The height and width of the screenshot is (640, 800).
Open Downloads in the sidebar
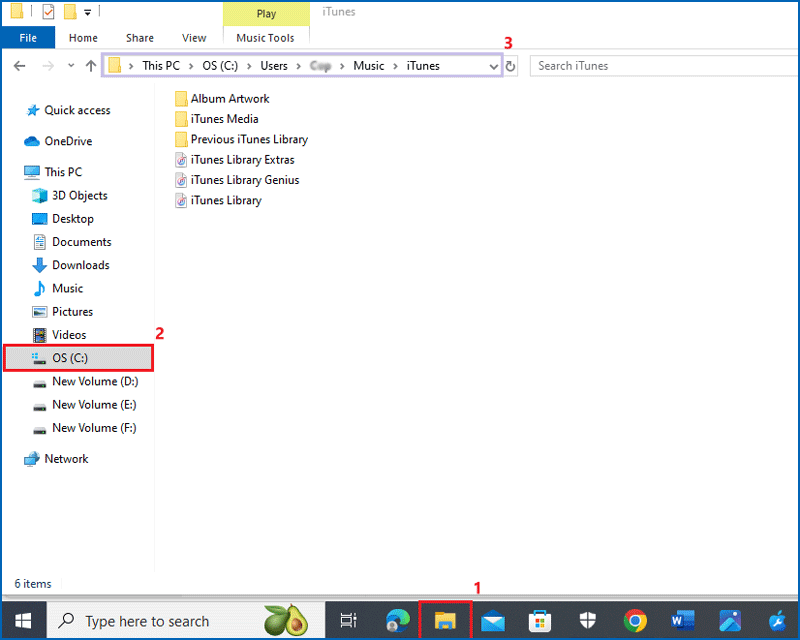tap(71, 265)
